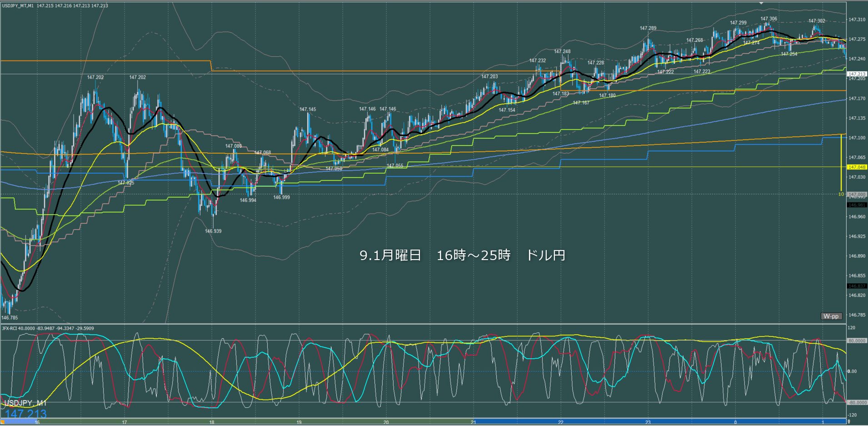Click the small icon right of time bar
This screenshot has height=426, width=868.
pos(848,422)
